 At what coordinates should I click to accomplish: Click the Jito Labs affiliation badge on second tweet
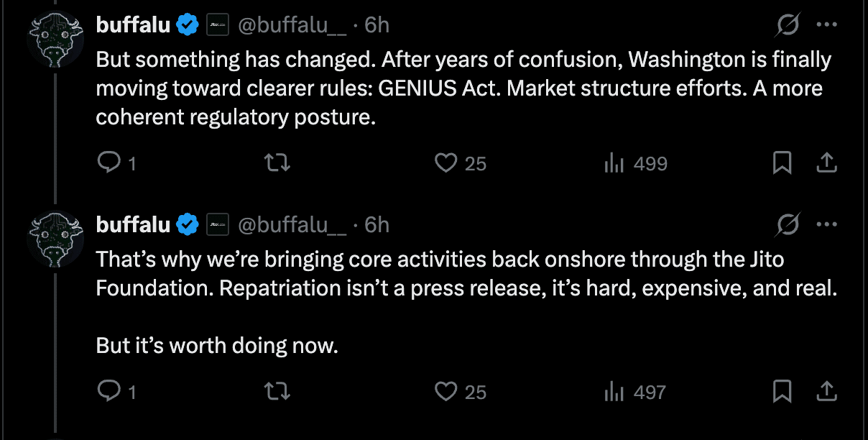point(218,224)
